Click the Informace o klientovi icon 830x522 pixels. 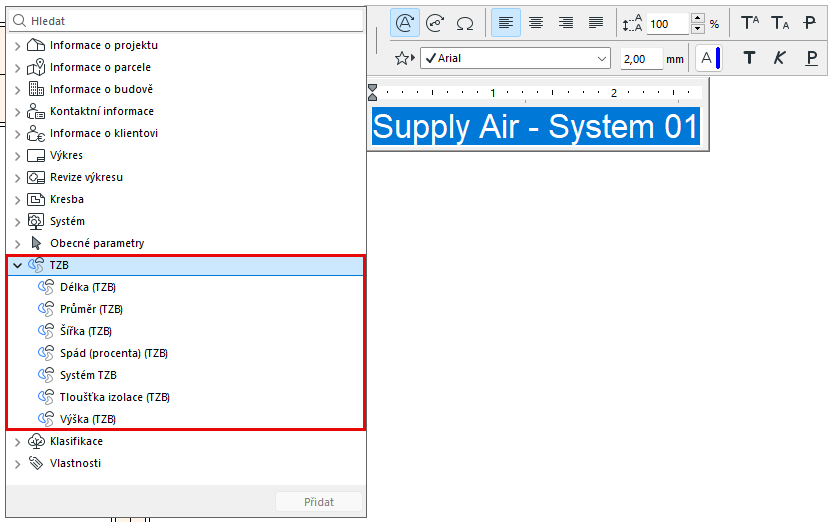[x=36, y=133]
